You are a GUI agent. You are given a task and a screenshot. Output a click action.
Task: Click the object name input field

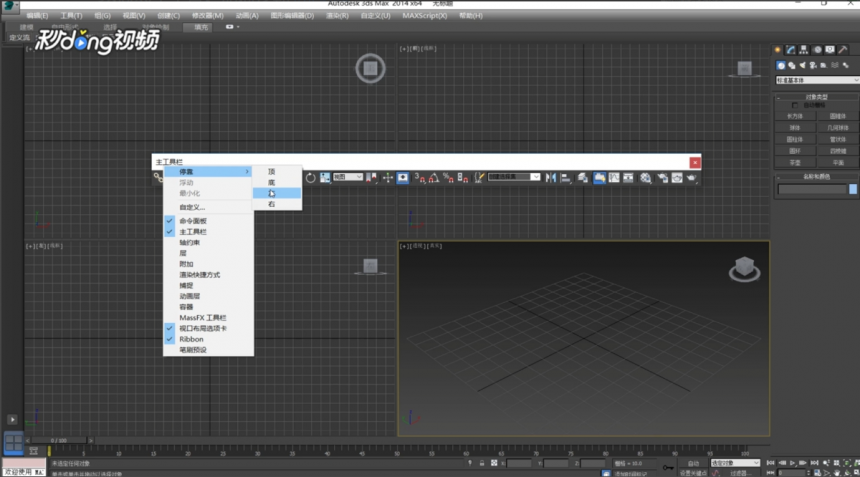coord(812,189)
